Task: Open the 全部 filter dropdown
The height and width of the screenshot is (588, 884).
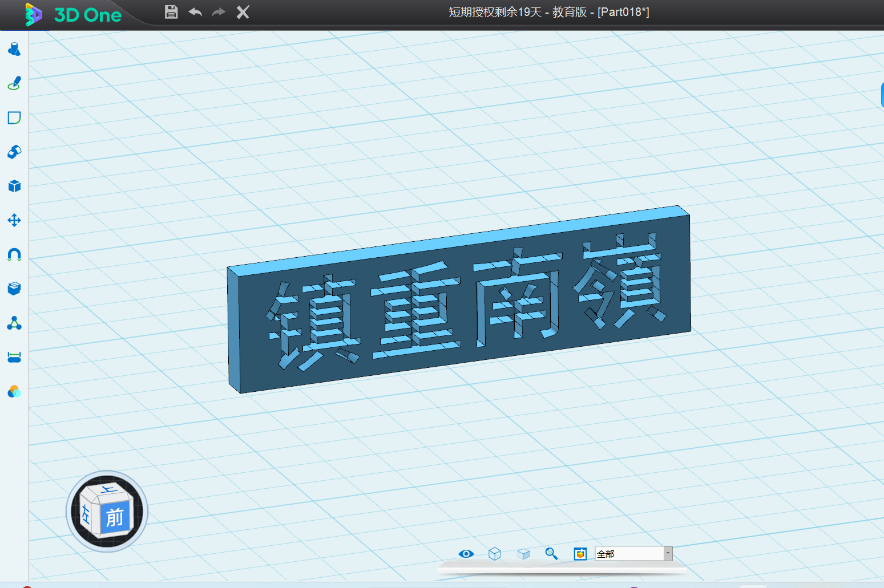Action: (x=633, y=554)
